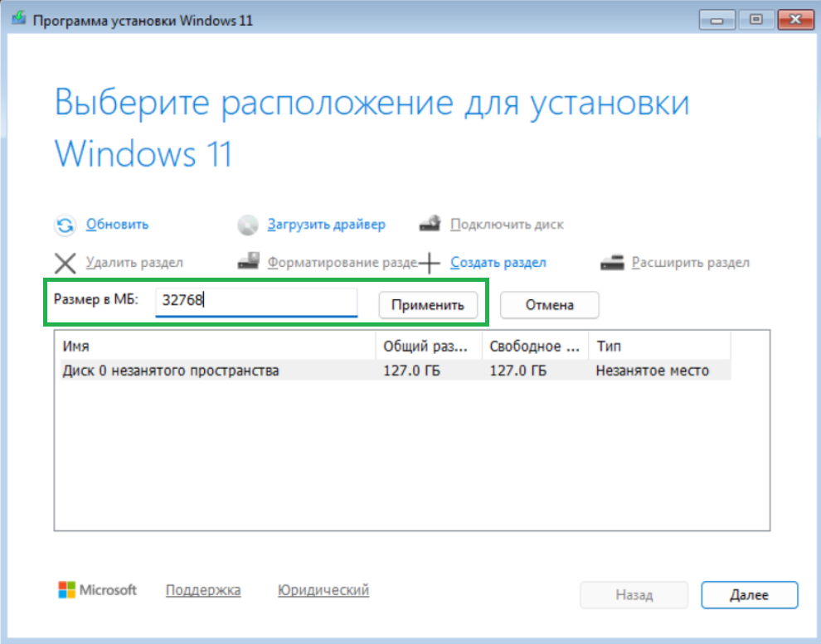Viewport: 821px width, 644px height.
Task: Click the Удалить раздел X icon
Action: pyautogui.click(x=66, y=263)
